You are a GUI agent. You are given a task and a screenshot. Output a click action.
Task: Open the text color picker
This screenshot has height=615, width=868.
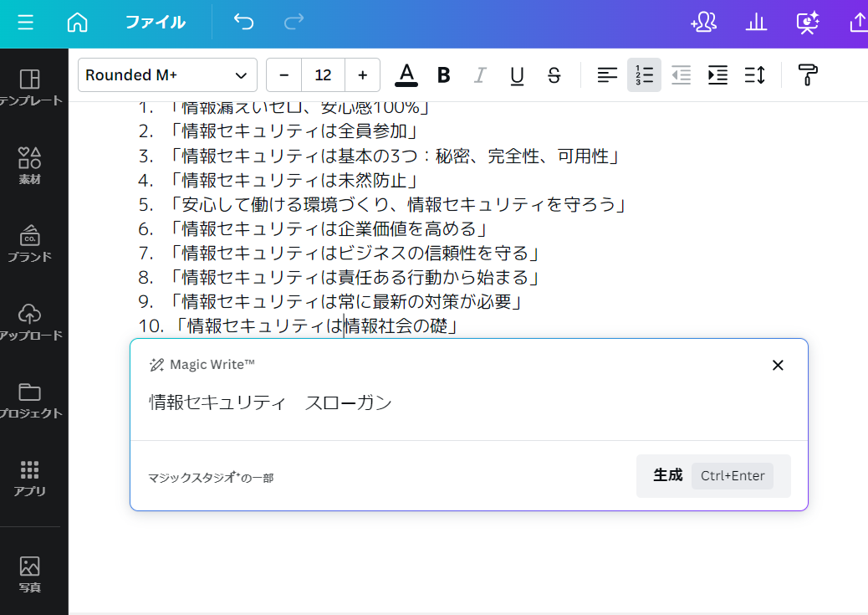click(406, 74)
